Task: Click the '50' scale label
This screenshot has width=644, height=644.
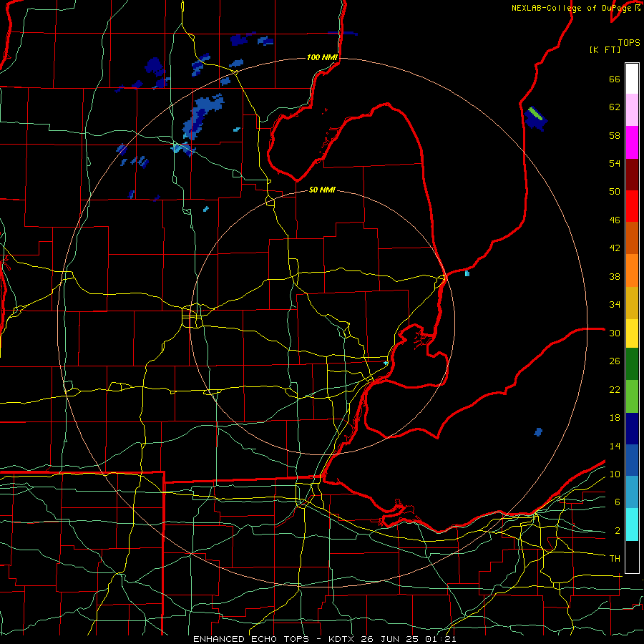Action: tap(615, 192)
